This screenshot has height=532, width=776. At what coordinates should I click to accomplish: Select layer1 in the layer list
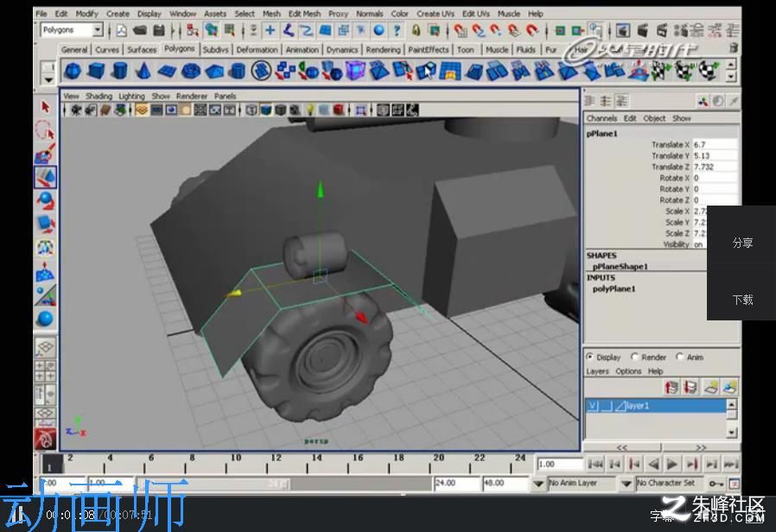click(656, 406)
